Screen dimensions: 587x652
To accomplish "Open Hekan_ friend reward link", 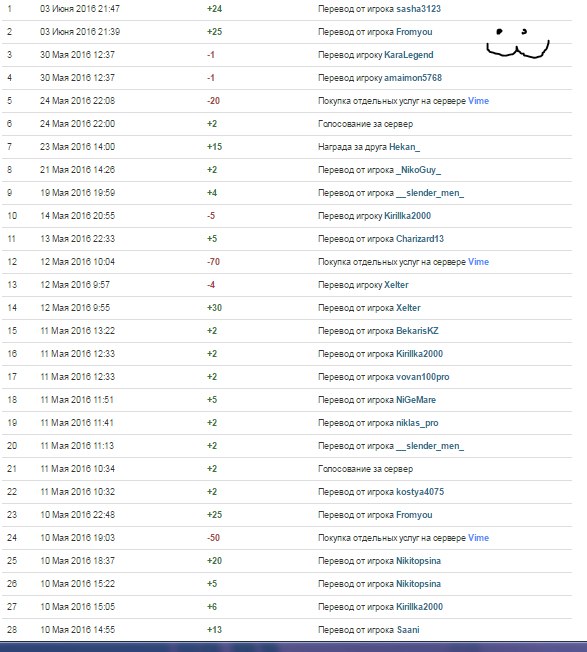I will [x=404, y=147].
